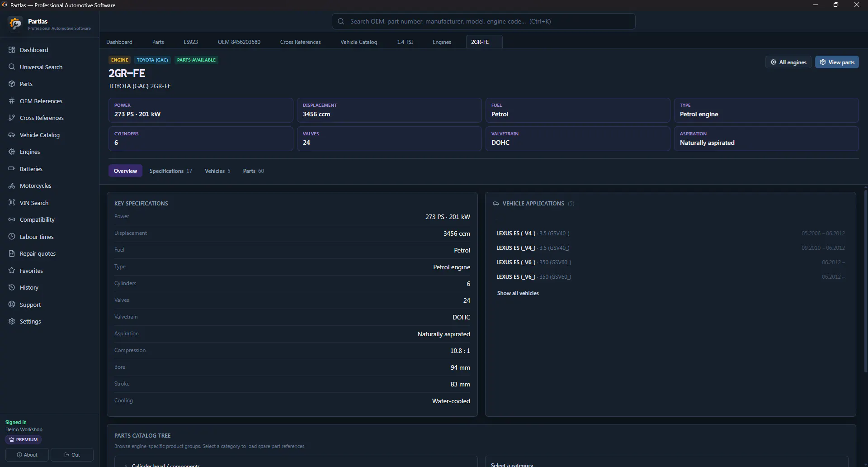Viewport: 868px width, 467px height.
Task: Open Motorcycles sidebar icon
Action: pos(12,186)
